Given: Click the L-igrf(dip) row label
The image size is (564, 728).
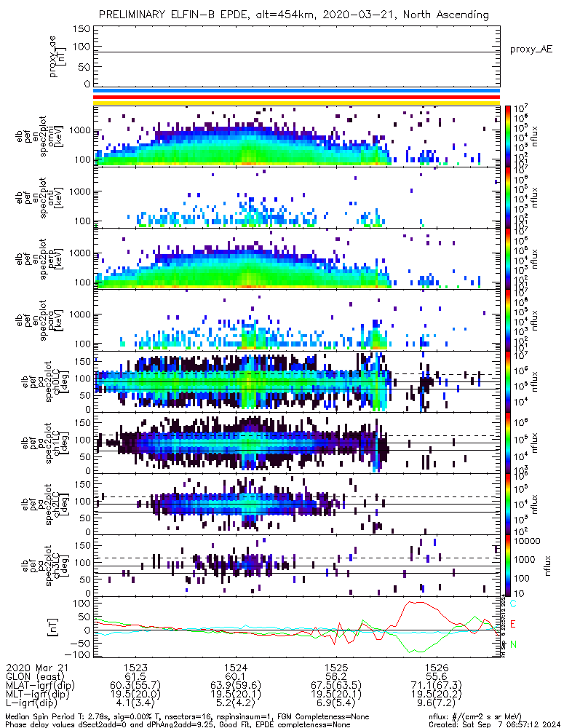Looking at the screenshot, I should 35,705.
